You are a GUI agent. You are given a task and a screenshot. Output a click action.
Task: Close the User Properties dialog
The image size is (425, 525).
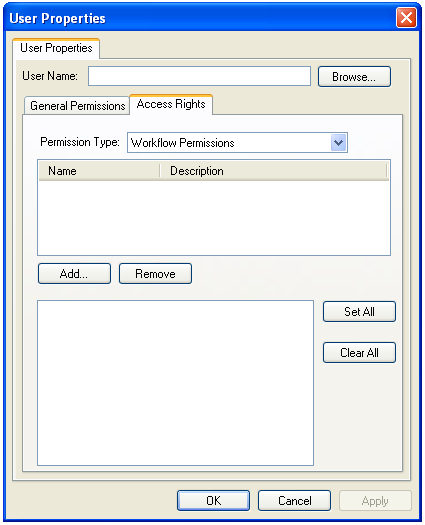click(406, 18)
